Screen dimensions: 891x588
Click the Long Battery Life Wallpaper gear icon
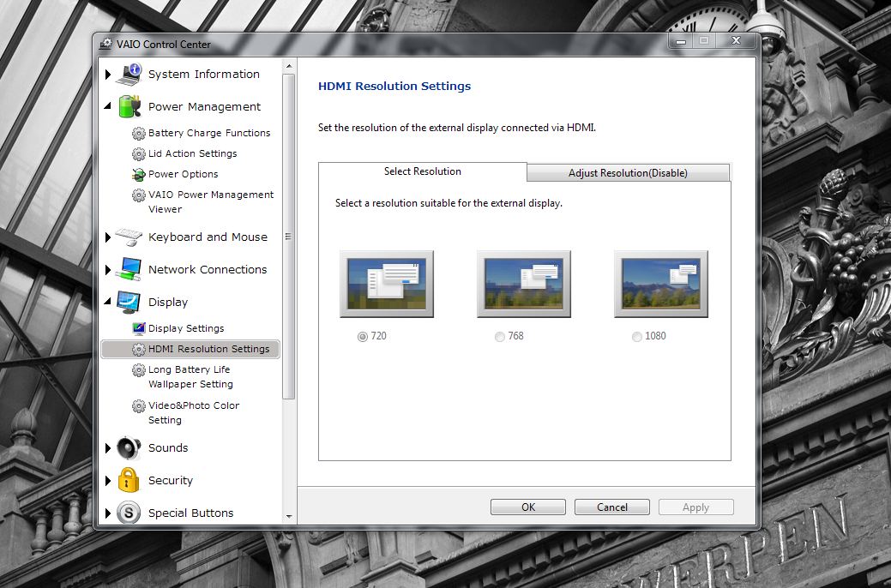coord(139,370)
